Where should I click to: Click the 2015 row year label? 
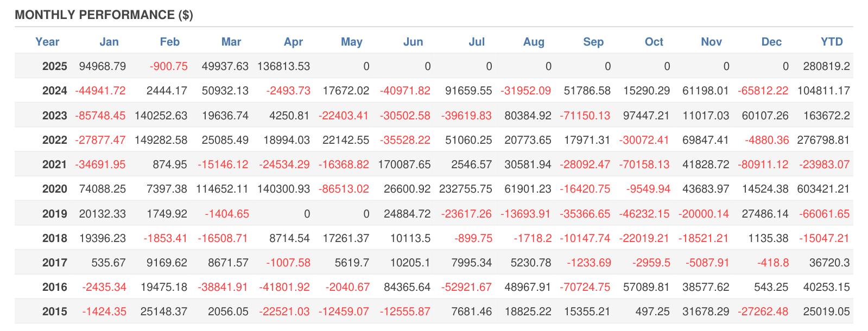55,311
